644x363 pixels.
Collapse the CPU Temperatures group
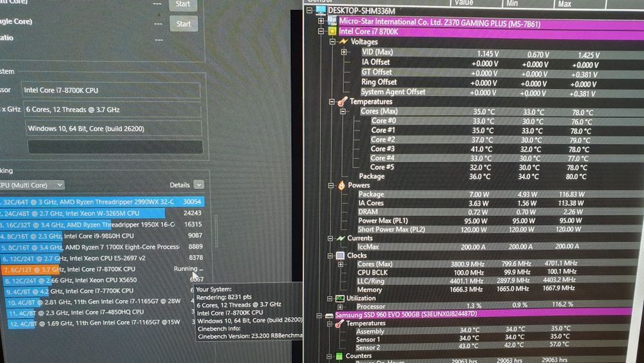click(x=332, y=101)
